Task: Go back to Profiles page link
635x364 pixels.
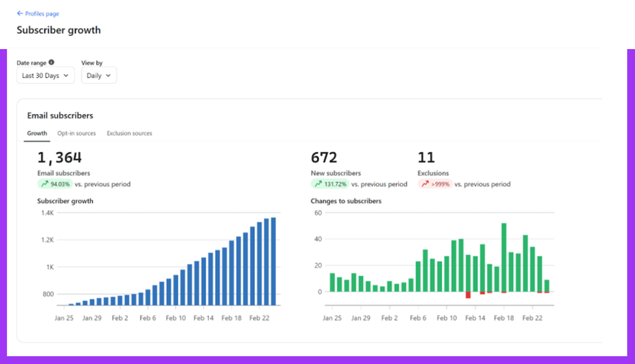Action: coord(42,13)
